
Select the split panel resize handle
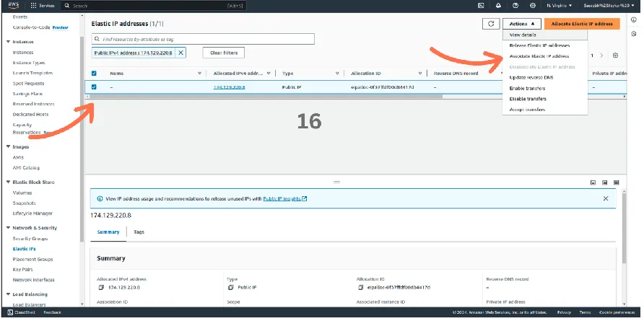pyautogui.click(x=336, y=182)
